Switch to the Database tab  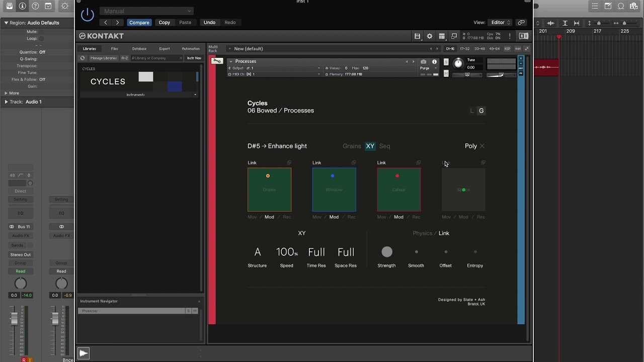(x=139, y=49)
